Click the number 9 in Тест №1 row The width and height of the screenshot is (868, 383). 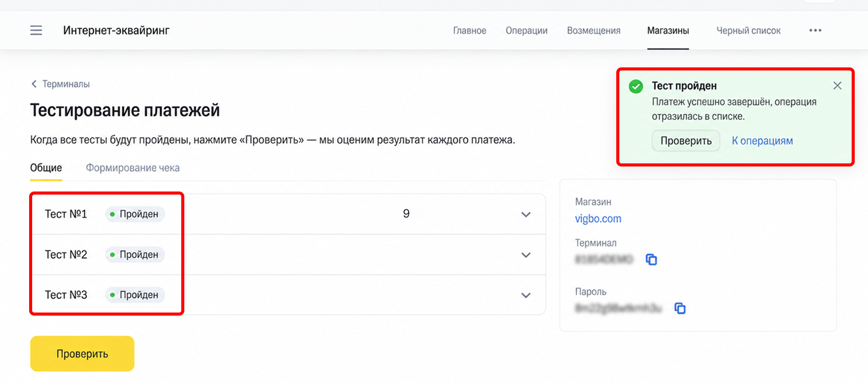[406, 213]
